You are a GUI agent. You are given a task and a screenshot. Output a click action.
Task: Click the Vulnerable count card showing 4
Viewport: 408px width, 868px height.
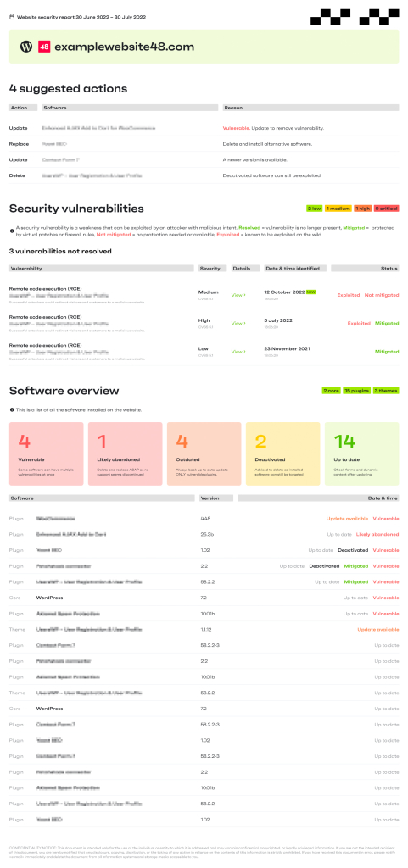[47, 454]
